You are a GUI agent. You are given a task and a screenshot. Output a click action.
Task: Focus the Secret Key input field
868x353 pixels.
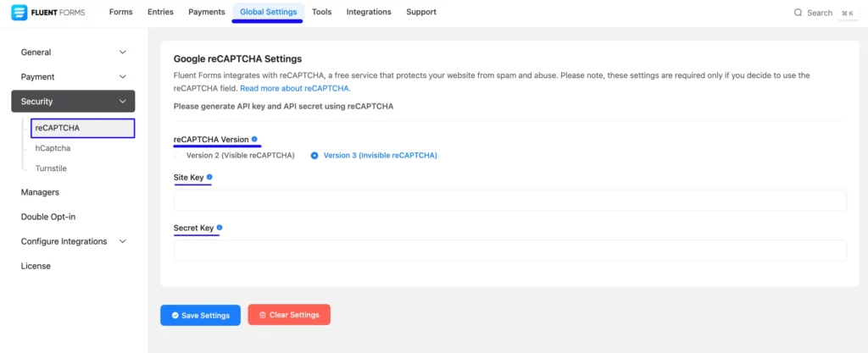pyautogui.click(x=509, y=251)
